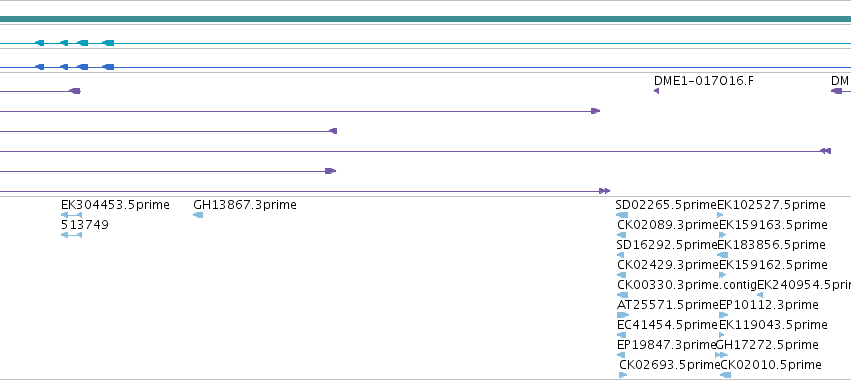The width and height of the screenshot is (851, 380).
Task: Click the CK00330.3prime.contig label
Action: click(x=687, y=284)
